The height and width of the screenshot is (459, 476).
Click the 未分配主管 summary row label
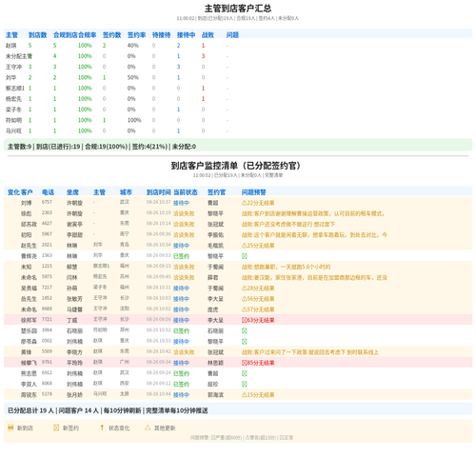[19, 56]
